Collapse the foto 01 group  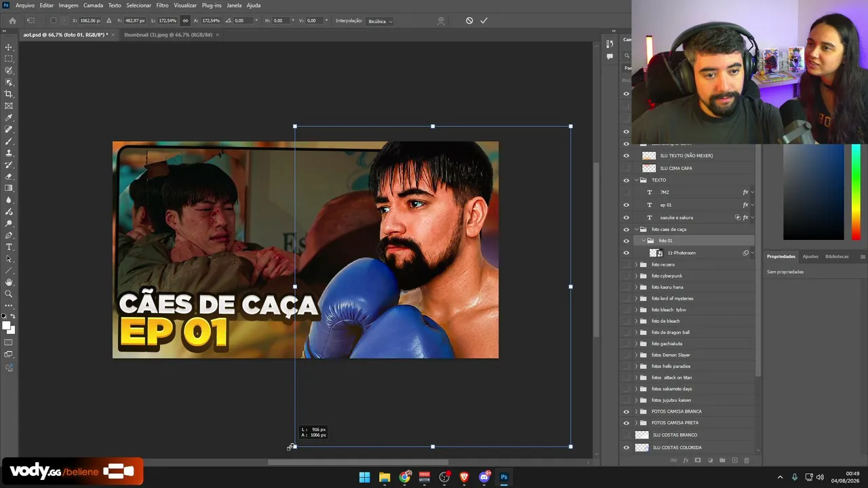[x=643, y=241]
